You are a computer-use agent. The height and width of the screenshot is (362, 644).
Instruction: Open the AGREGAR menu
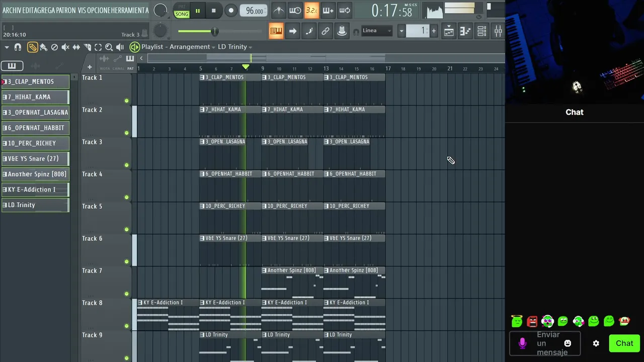[44, 10]
